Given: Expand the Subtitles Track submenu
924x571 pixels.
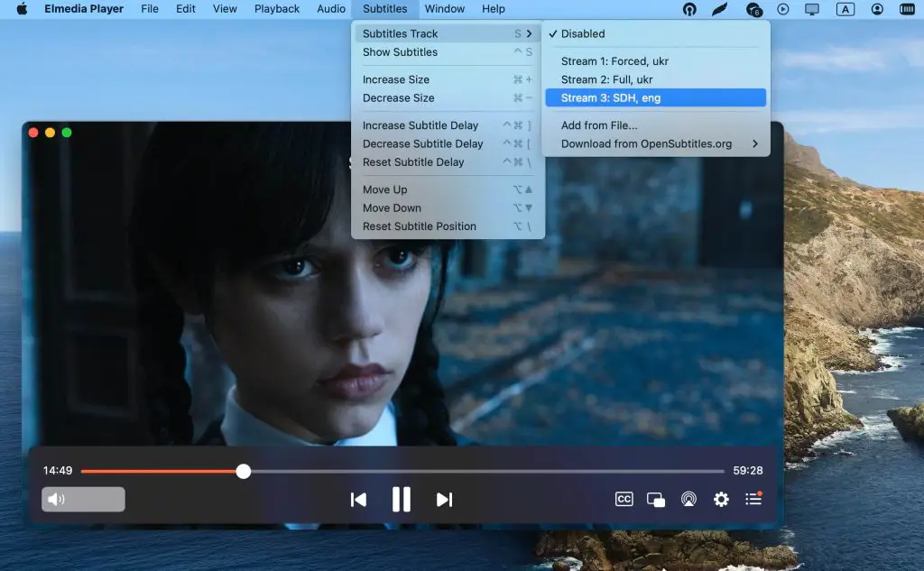Looking at the screenshot, I should tap(448, 33).
